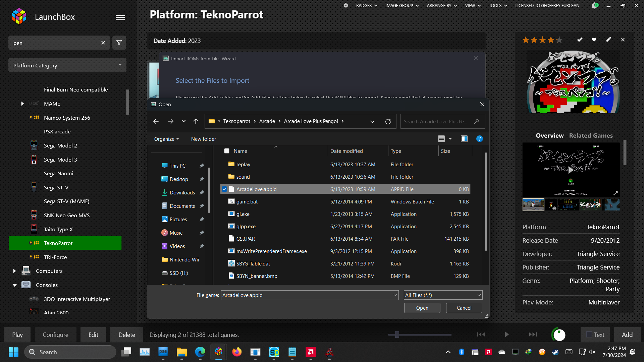Open the BADGES menu
This screenshot has width=644, height=362.
367,5
